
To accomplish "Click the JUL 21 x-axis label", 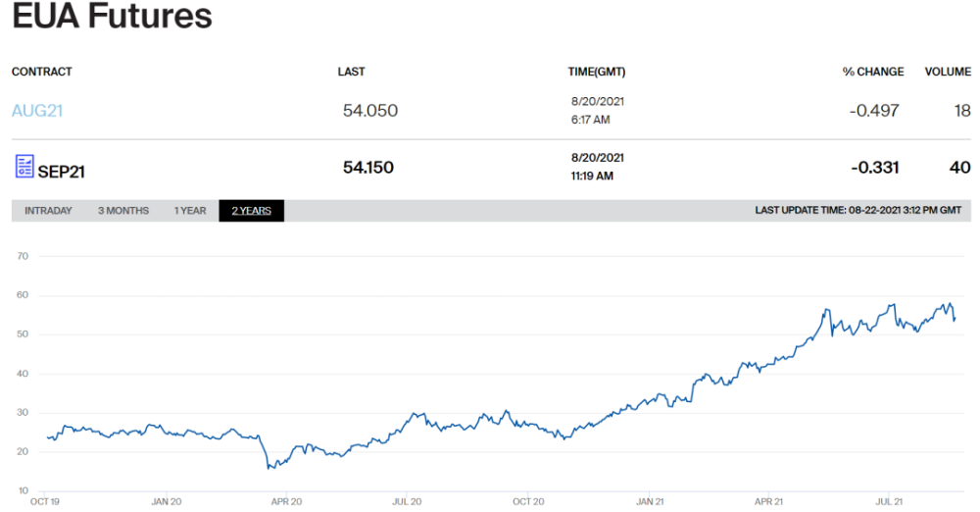I will tap(889, 502).
